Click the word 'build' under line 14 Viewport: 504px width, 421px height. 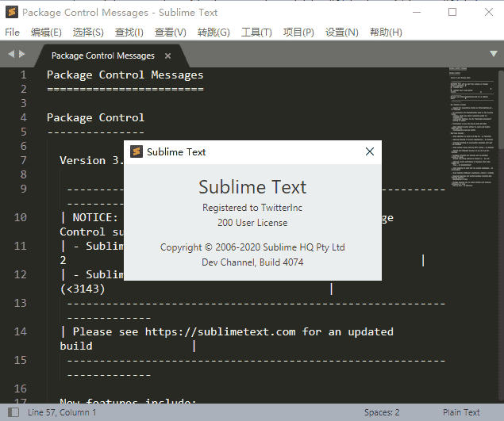coord(76,346)
